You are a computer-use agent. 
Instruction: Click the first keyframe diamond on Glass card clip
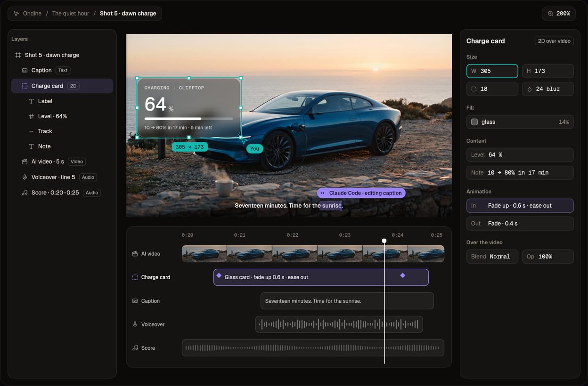pyautogui.click(x=219, y=275)
